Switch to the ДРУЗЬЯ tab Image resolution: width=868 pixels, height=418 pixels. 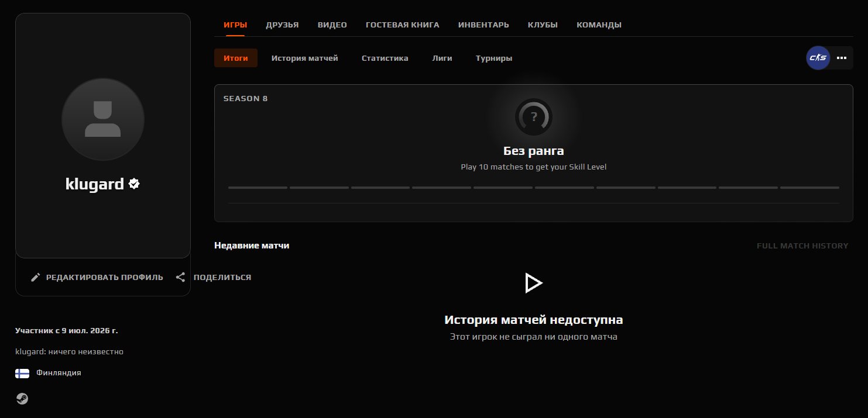click(x=282, y=25)
